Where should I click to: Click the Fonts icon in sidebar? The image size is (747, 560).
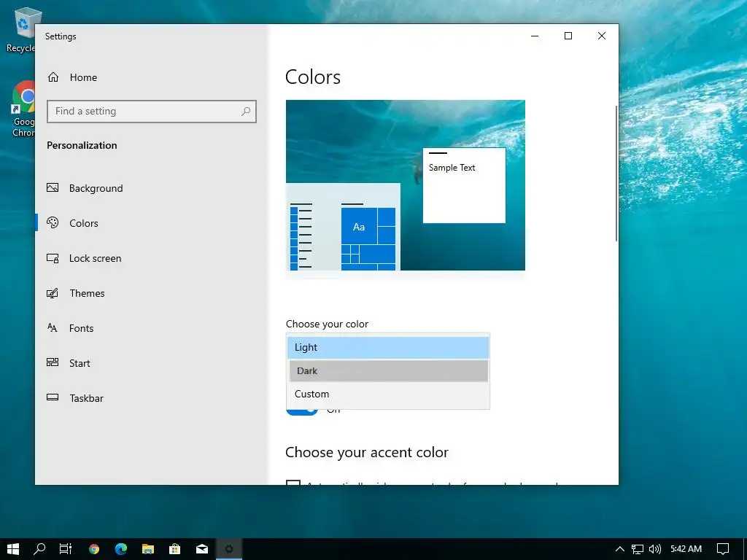(x=53, y=327)
